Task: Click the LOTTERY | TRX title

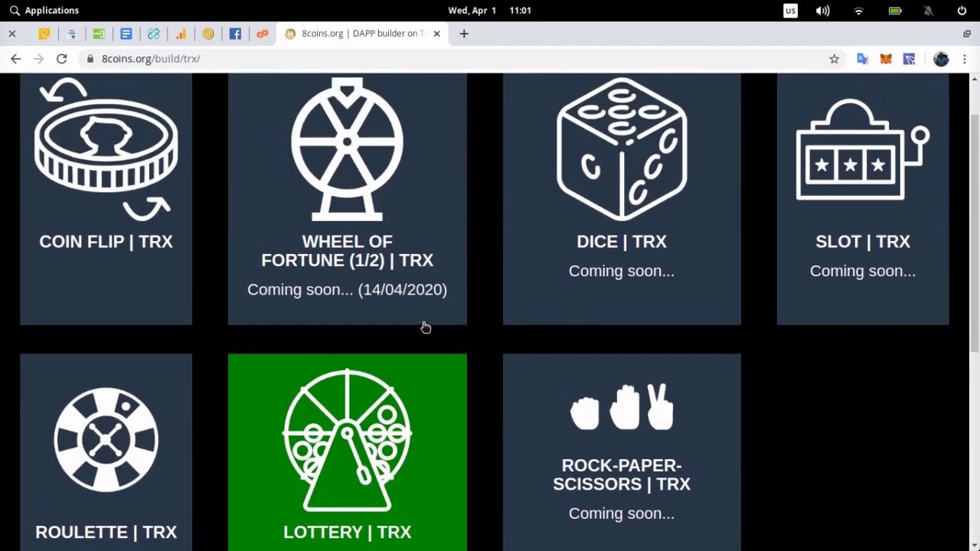Action: tap(347, 532)
